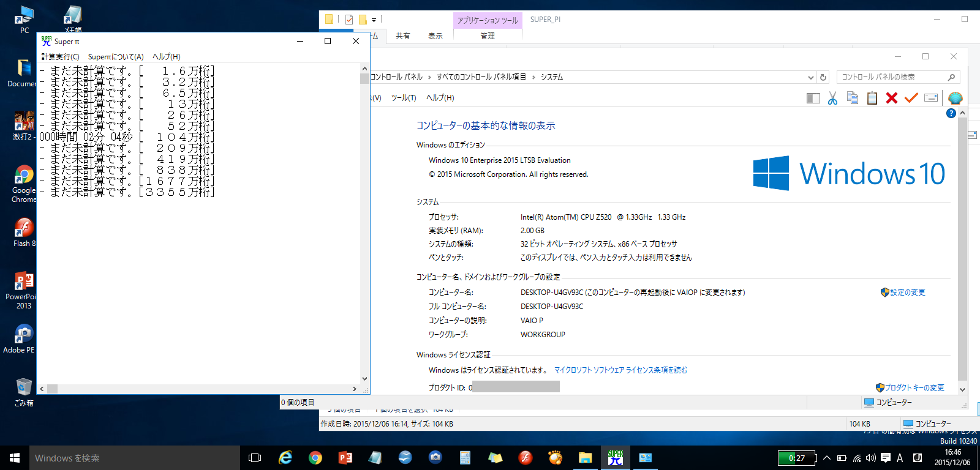Open the calculator icon on the taskbar

466,458
